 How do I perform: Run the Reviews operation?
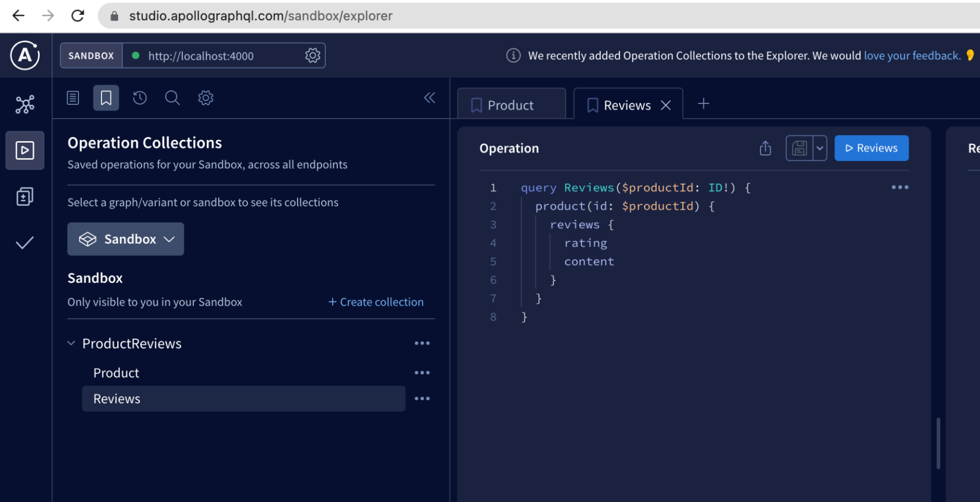point(871,148)
